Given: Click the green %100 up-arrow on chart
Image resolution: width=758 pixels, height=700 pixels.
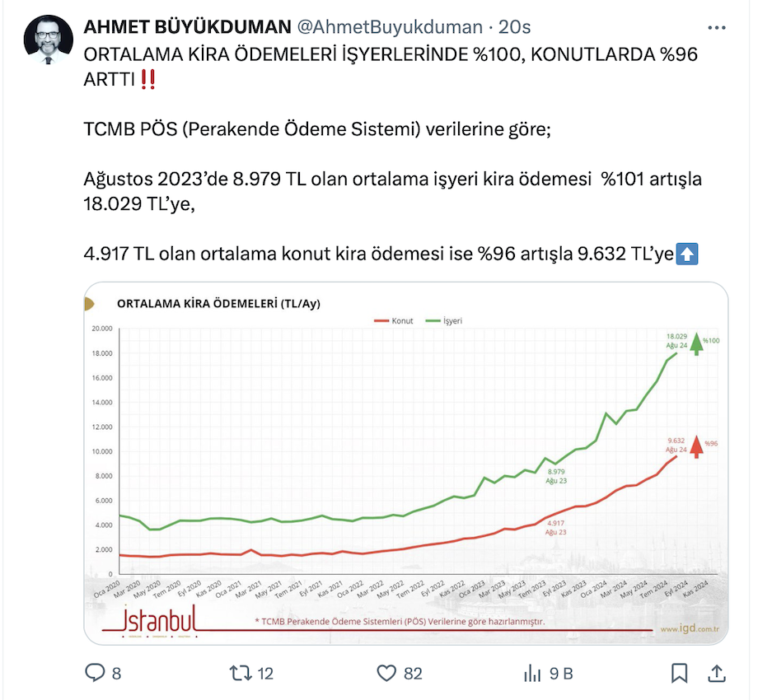Looking at the screenshot, I should 697,343.
